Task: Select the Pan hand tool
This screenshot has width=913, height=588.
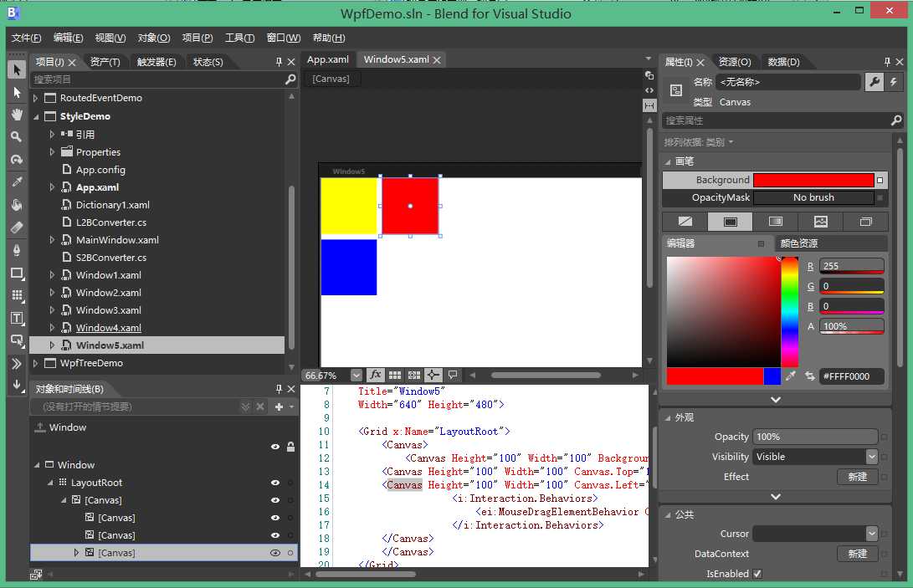Action: tap(17, 115)
